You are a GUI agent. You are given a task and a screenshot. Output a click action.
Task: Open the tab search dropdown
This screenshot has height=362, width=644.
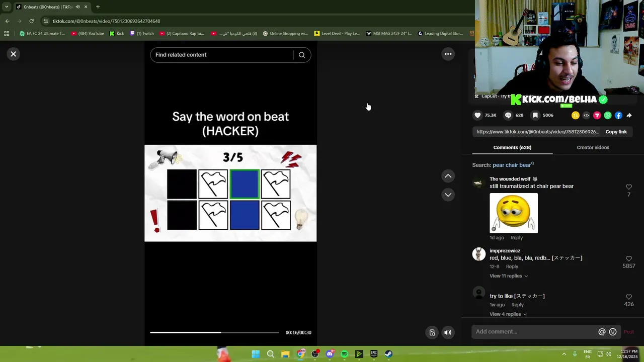6,7
